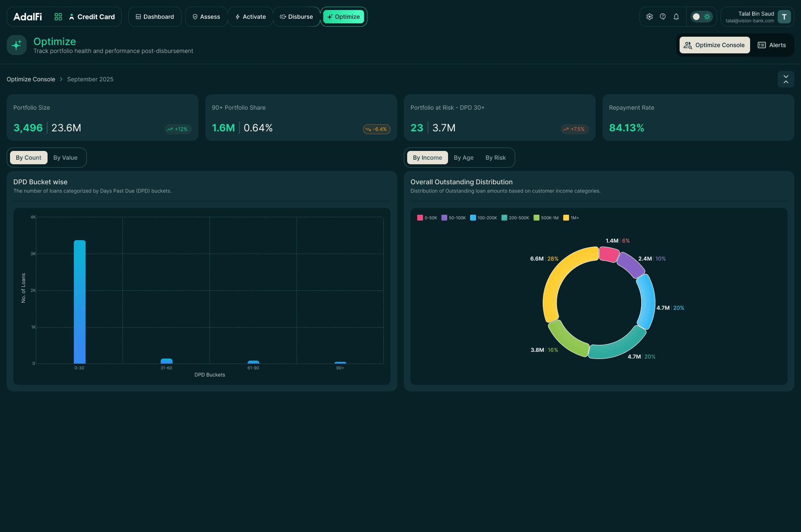Click the Credit Card person icon
Viewport: 801px width, 532px height.
pyautogui.click(x=72, y=17)
